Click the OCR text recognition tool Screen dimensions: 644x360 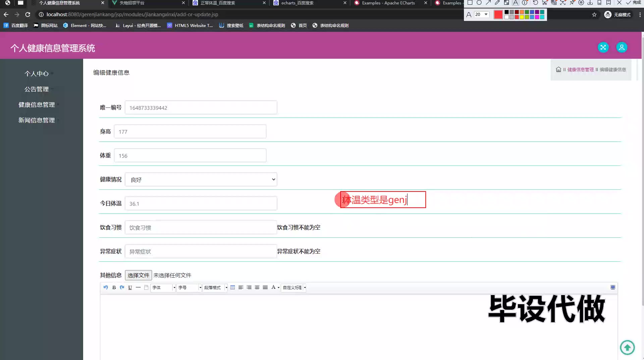(x=563, y=3)
